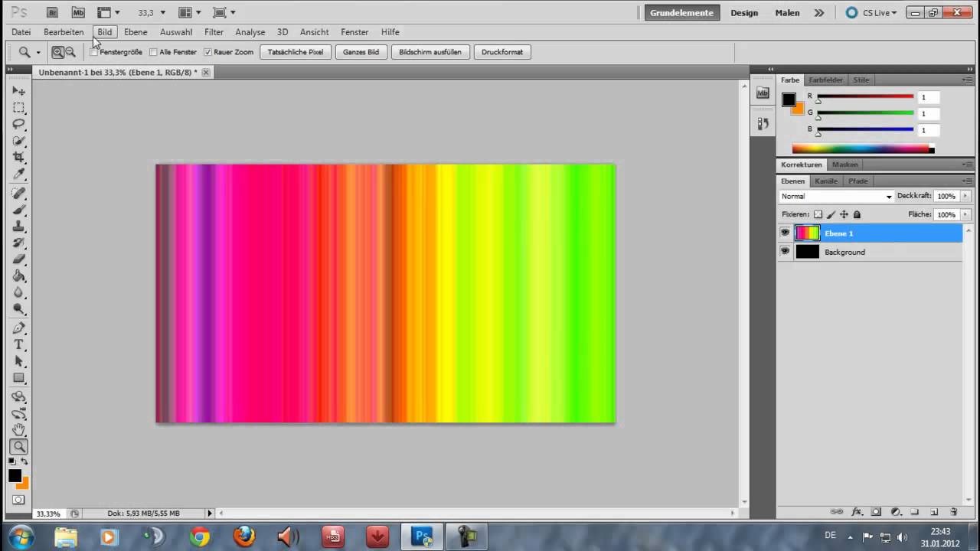Choose zoom-out mode in the options bar
The height and width of the screenshot is (551, 980).
(x=70, y=52)
